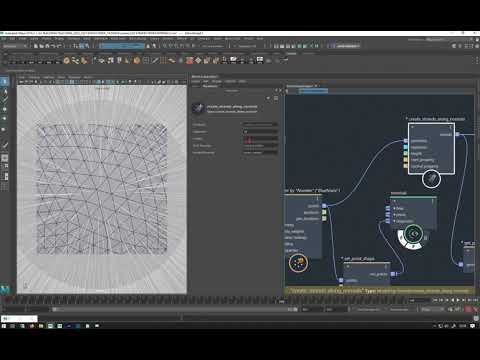Open the menu set dropdown on status line
The height and width of the screenshot is (360, 480).
coord(15,46)
